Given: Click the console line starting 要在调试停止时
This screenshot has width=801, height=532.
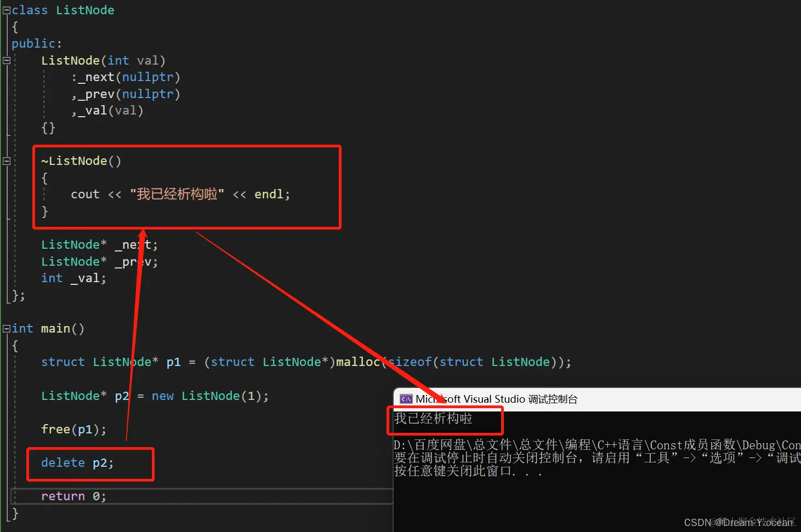Looking at the screenshot, I should tap(597, 457).
